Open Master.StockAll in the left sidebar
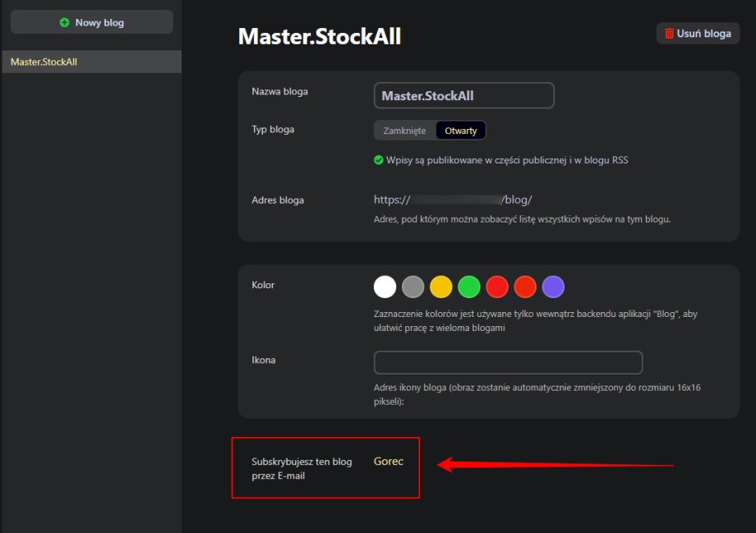The image size is (756, 533). 44,62
